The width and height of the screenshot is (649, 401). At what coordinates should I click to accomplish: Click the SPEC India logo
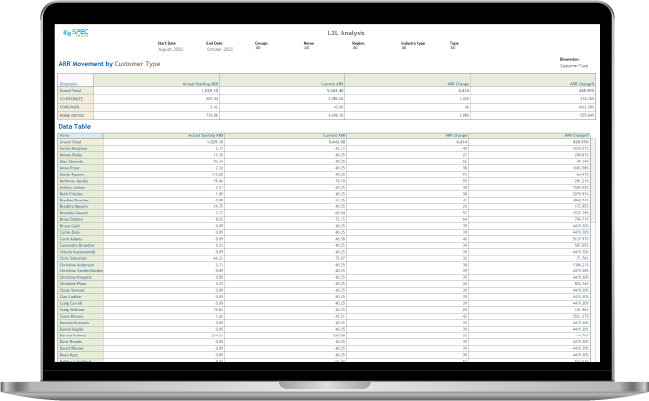coord(76,33)
